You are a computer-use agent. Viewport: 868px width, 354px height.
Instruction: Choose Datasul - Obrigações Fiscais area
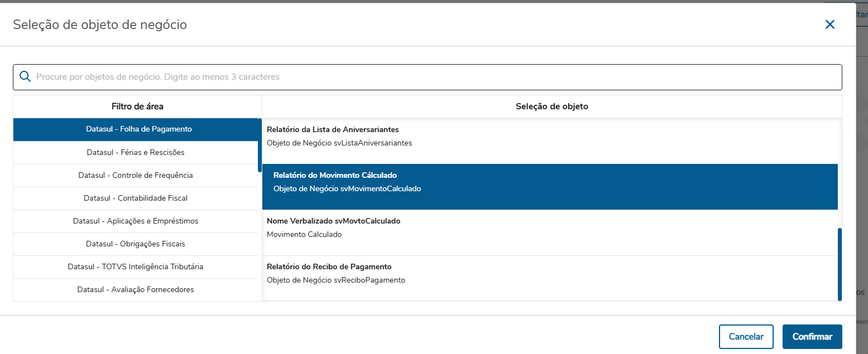(x=136, y=244)
